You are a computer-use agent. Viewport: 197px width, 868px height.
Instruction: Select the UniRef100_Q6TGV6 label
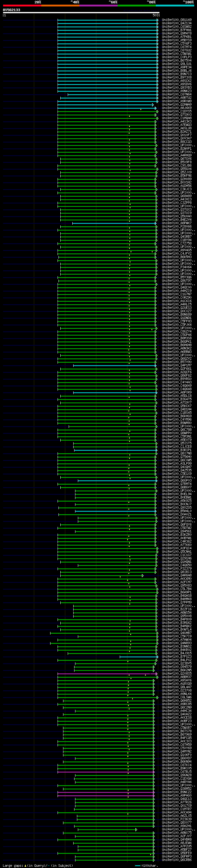pyautogui.click(x=177, y=159)
